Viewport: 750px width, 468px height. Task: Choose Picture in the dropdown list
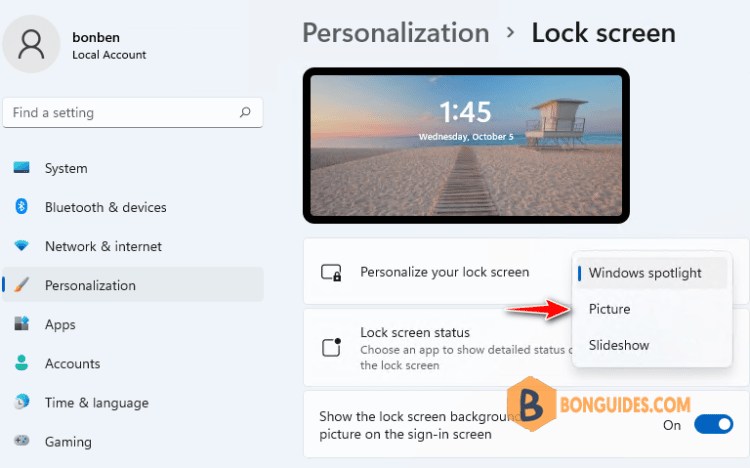pyautogui.click(x=610, y=309)
